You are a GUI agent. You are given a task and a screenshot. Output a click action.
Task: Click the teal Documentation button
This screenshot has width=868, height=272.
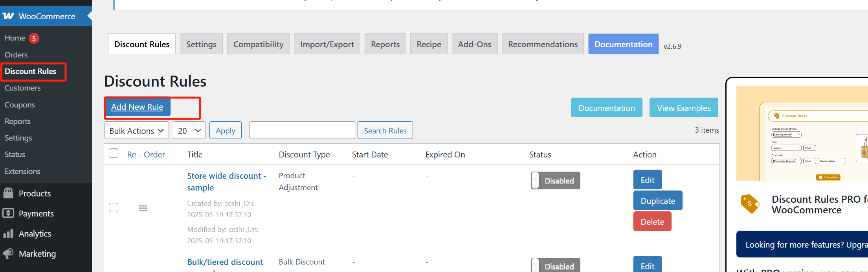tap(607, 108)
